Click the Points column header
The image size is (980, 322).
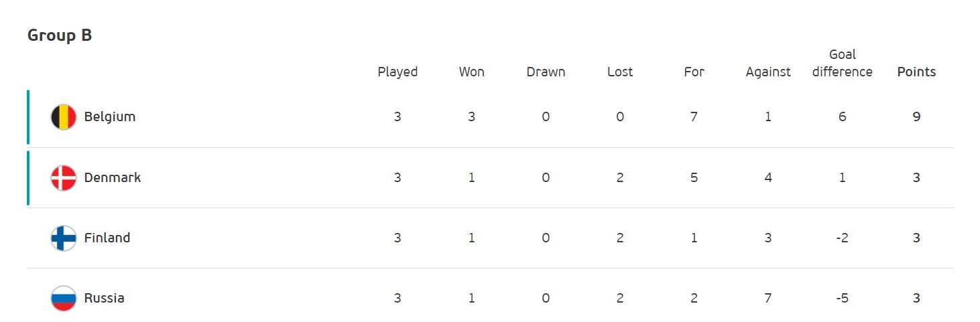coord(916,72)
